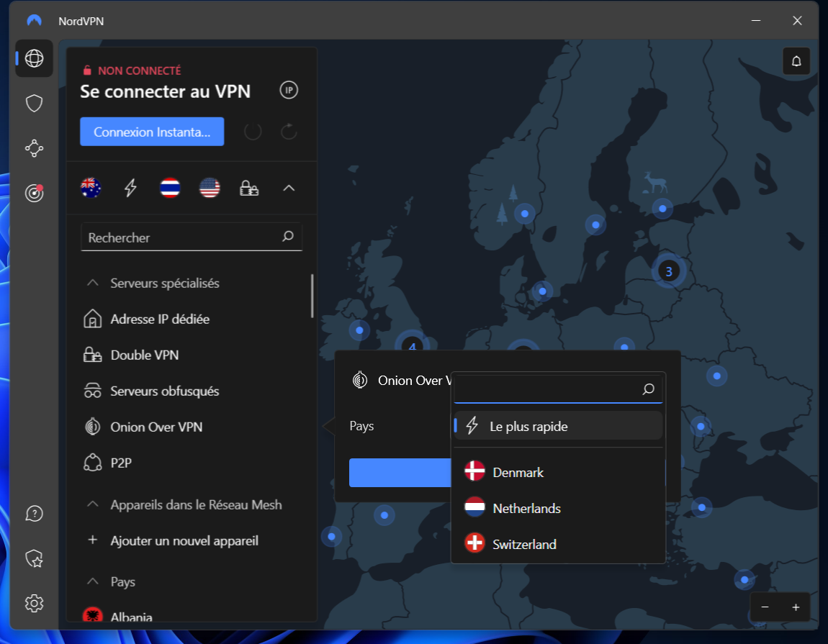Click the Ireland server marker on map
The image size is (828, 644).
coord(359,330)
